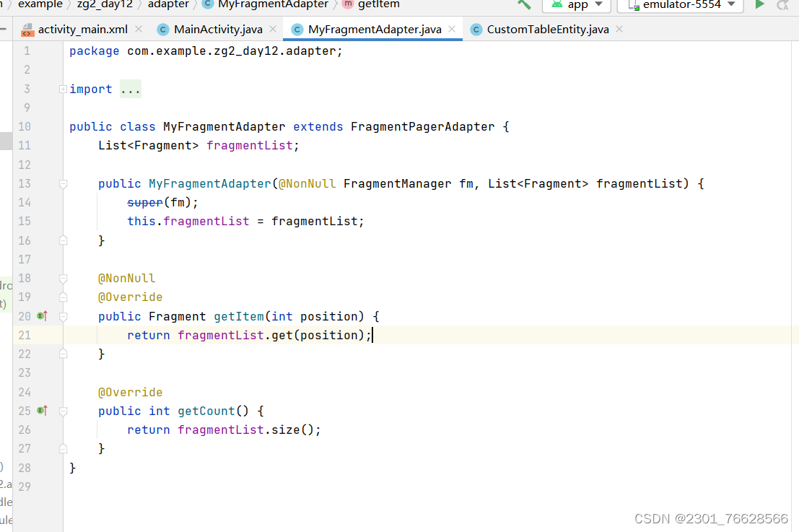Open the app run configuration dropdown
The image size is (799, 532).
coord(576,5)
